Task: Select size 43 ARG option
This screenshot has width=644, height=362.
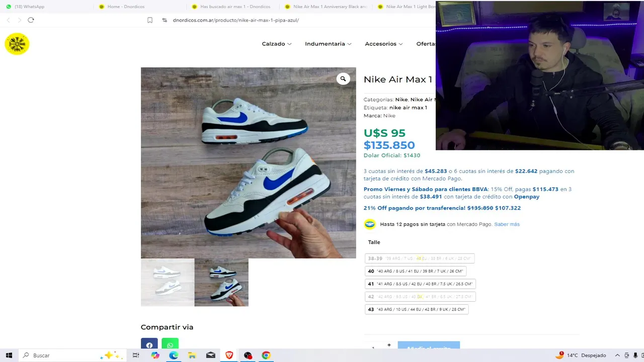Action: (417, 309)
